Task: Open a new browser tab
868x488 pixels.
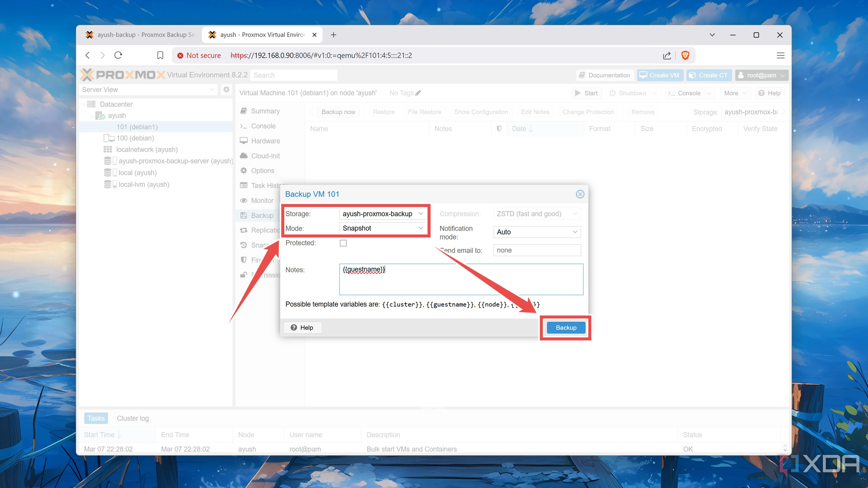Action: [x=333, y=35]
